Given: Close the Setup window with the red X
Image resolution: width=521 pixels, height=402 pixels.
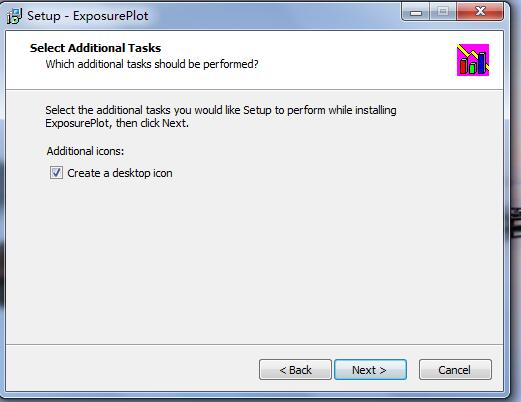Looking at the screenshot, I should click(480, 12).
